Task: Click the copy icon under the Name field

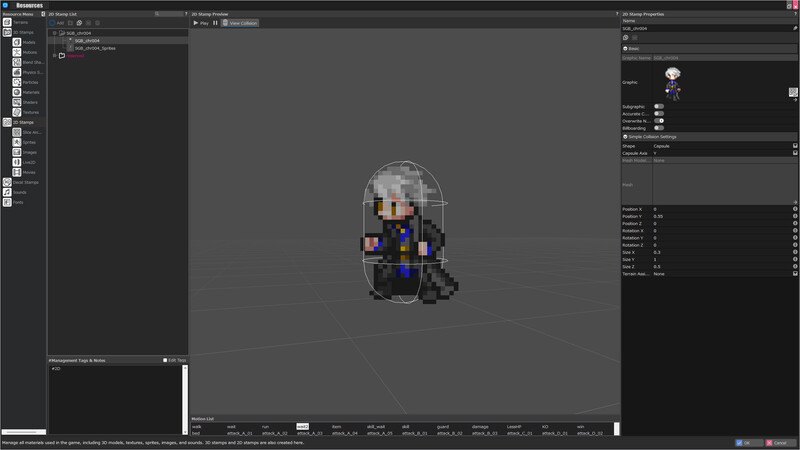Action: click(626, 38)
